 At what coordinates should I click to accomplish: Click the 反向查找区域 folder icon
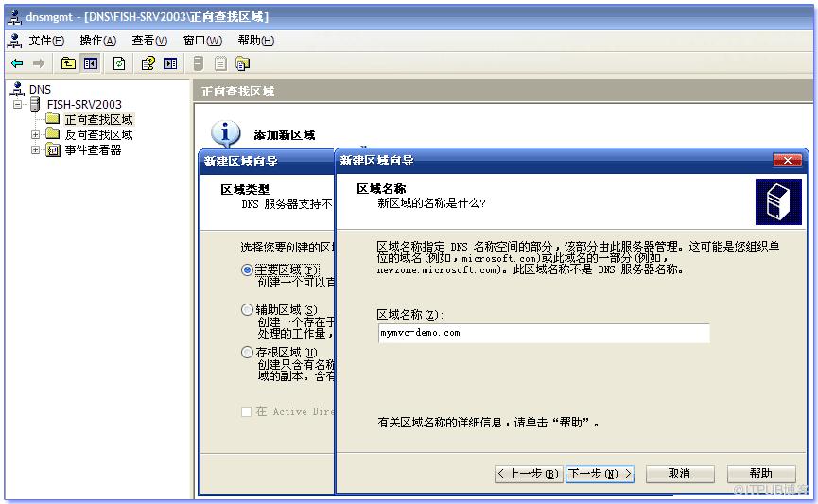(x=53, y=134)
